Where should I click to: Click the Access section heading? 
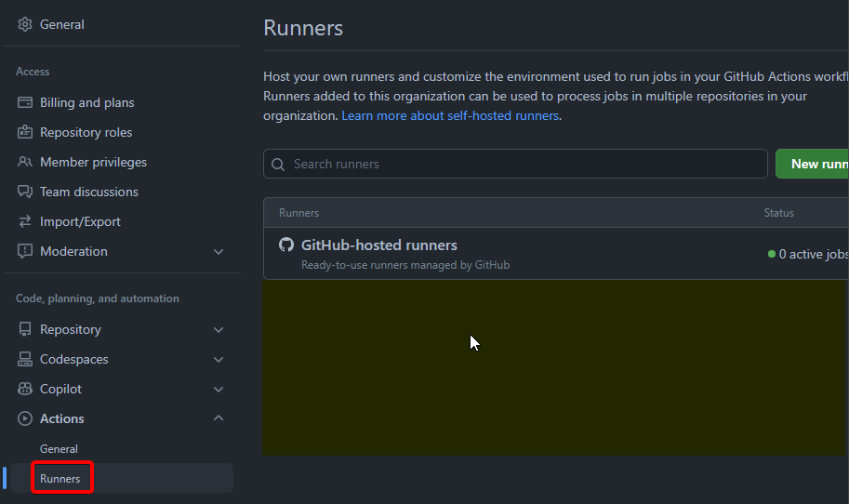(33, 72)
